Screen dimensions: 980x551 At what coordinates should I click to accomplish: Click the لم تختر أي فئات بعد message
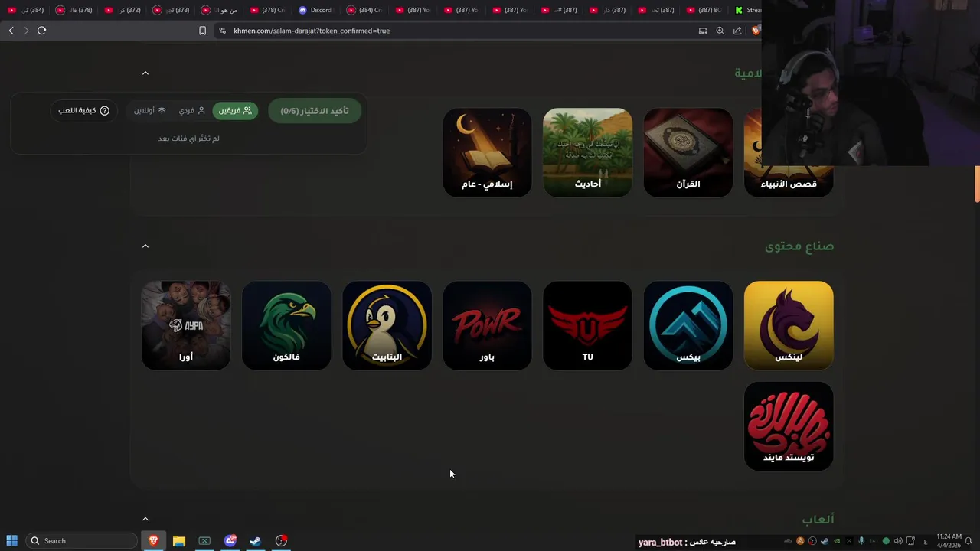click(188, 139)
